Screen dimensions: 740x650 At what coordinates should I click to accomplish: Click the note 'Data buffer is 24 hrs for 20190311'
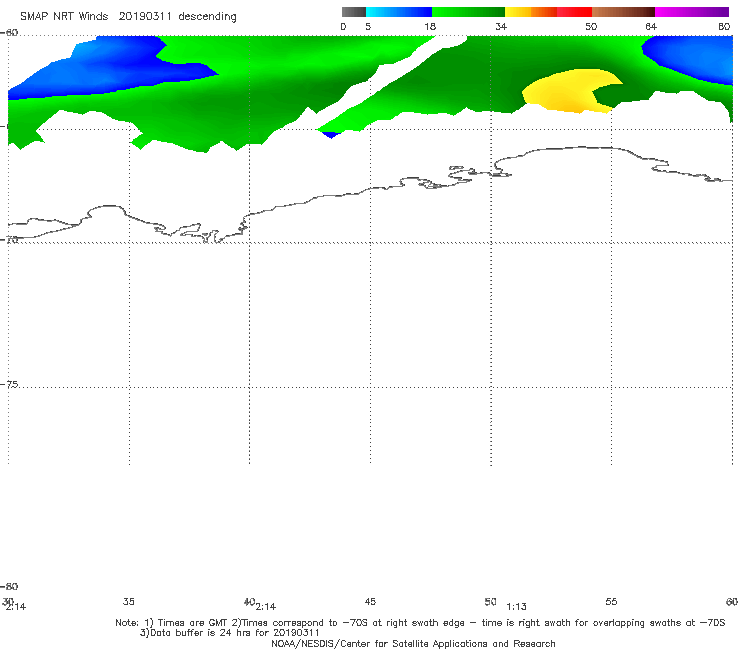coord(235,633)
